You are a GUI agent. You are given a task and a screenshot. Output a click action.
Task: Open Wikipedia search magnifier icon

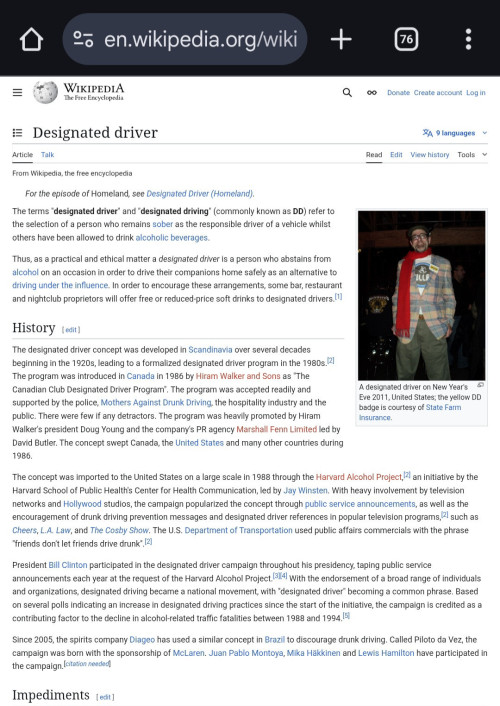coord(347,92)
